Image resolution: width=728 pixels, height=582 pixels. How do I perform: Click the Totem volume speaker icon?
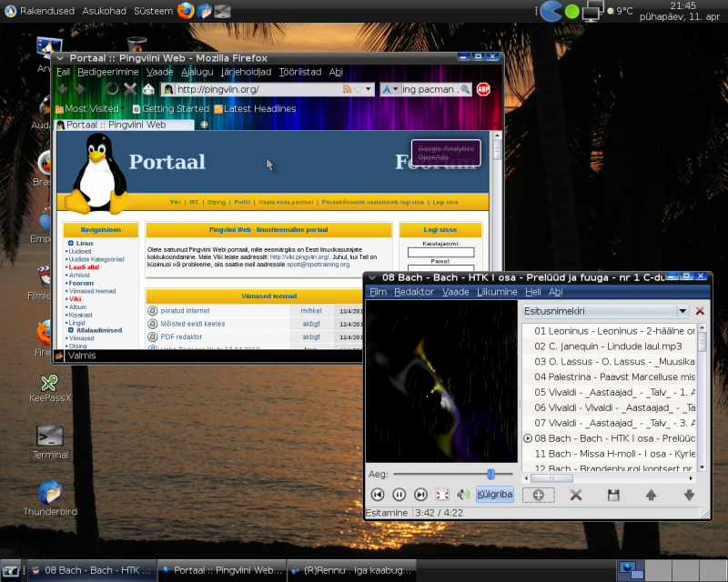[x=463, y=495]
